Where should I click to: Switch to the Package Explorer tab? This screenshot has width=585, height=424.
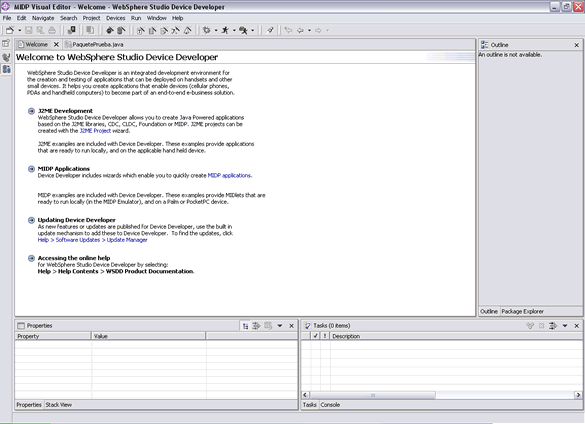(x=522, y=311)
